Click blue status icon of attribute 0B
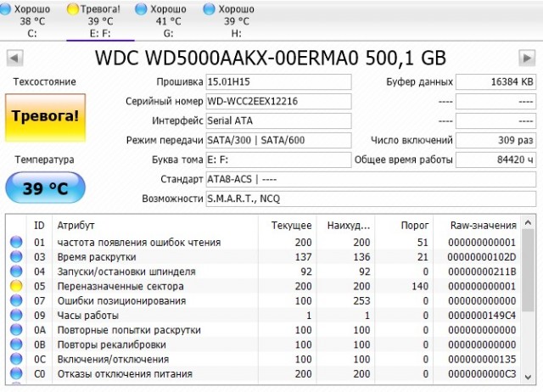Screen dimensions: 543x392 (x=16, y=344)
